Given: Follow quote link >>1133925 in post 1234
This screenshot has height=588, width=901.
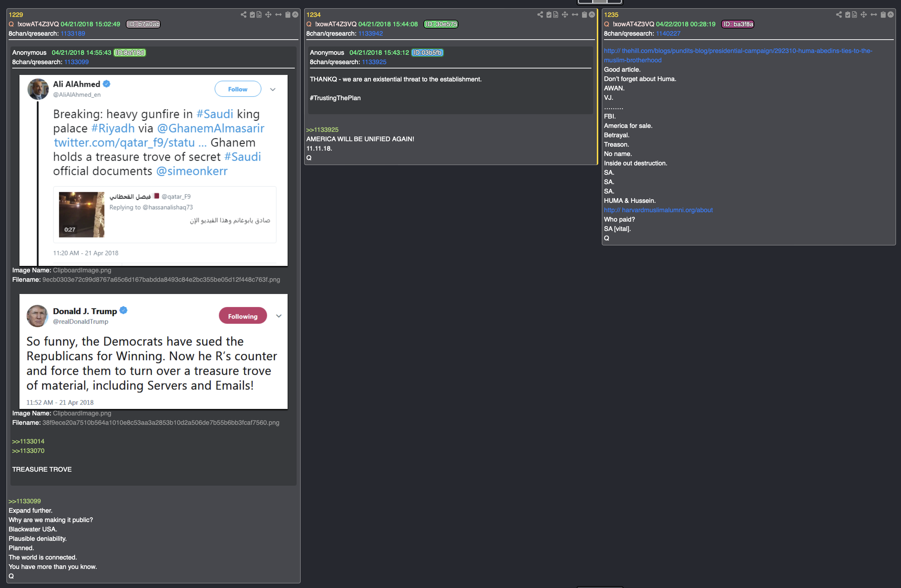Looking at the screenshot, I should (x=322, y=129).
